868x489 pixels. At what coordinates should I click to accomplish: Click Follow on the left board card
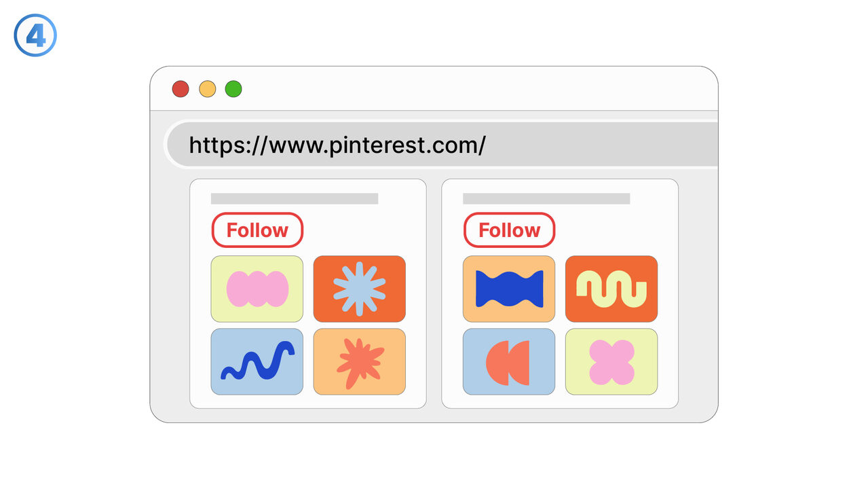[x=257, y=230]
